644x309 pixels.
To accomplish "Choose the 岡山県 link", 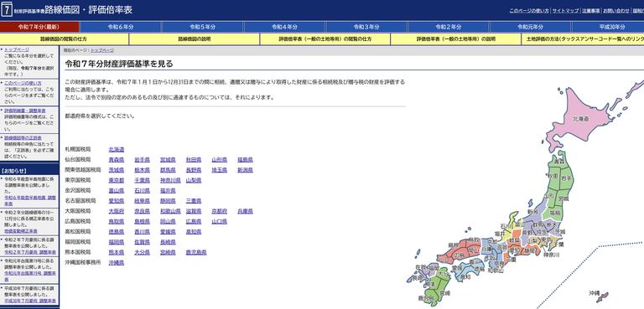I will tap(168, 222).
